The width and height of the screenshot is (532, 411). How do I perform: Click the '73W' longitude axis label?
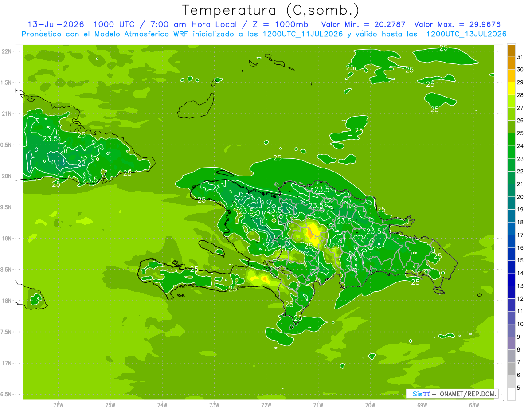(x=214, y=405)
